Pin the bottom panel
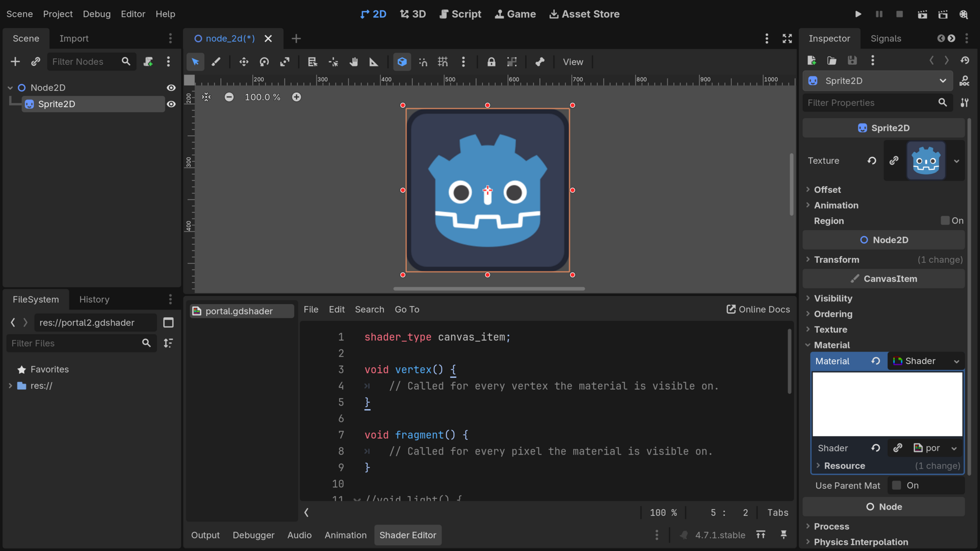Screen dimensions: 980x551 pyautogui.click(x=783, y=535)
